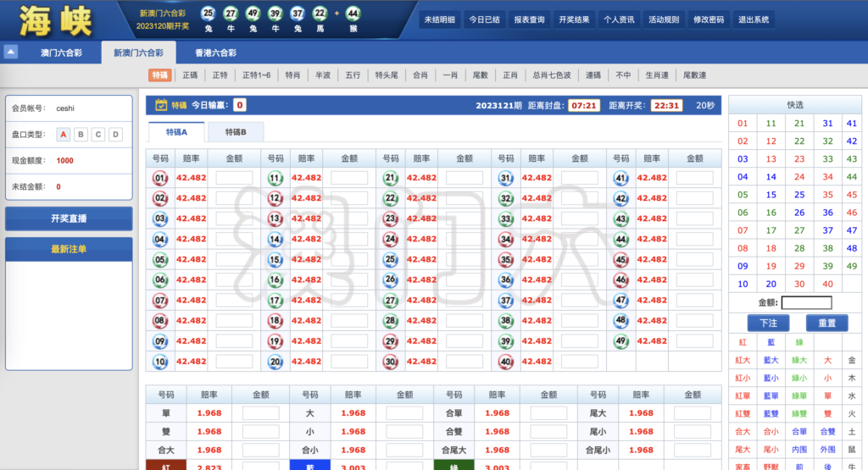
Task: Click red number ball 40 in the table
Action: (x=505, y=362)
